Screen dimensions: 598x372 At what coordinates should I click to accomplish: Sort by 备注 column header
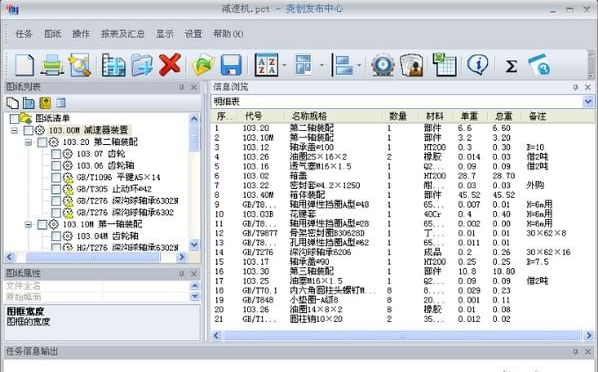point(538,116)
